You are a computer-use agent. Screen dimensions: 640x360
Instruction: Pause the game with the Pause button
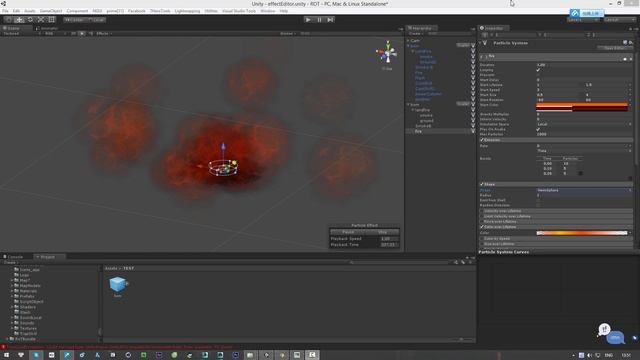point(319,20)
